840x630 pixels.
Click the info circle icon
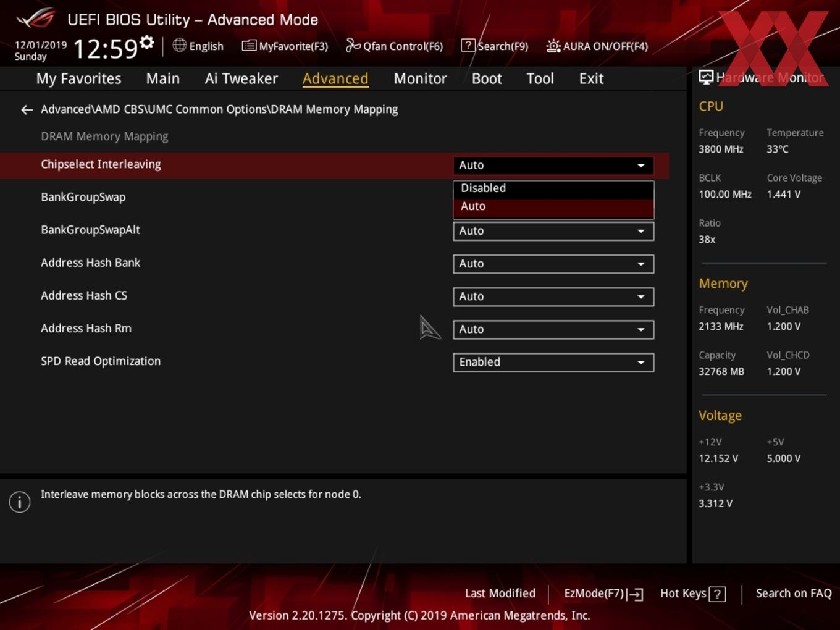click(20, 502)
